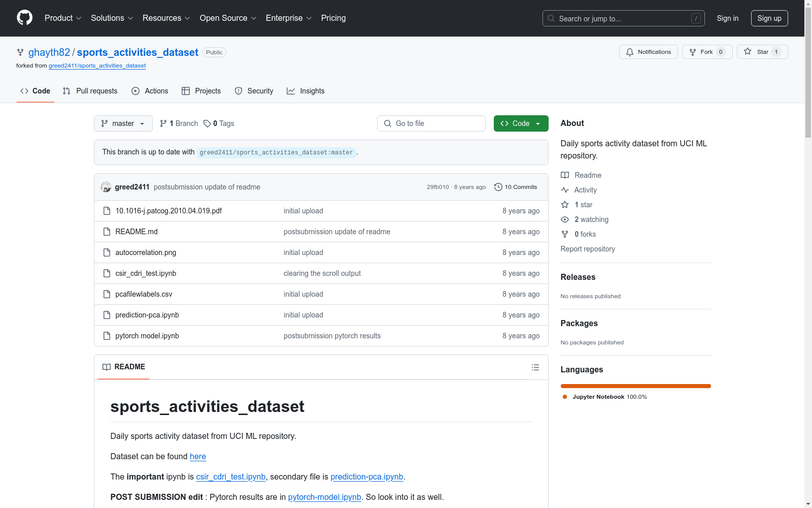Click file icon next to pcafilewlabels.csv

107,294
